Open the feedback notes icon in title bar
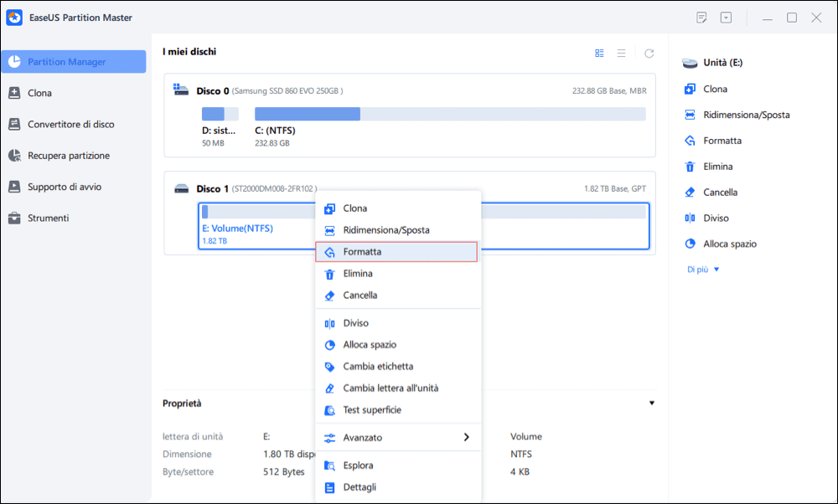The width and height of the screenshot is (838, 504). 701,18
